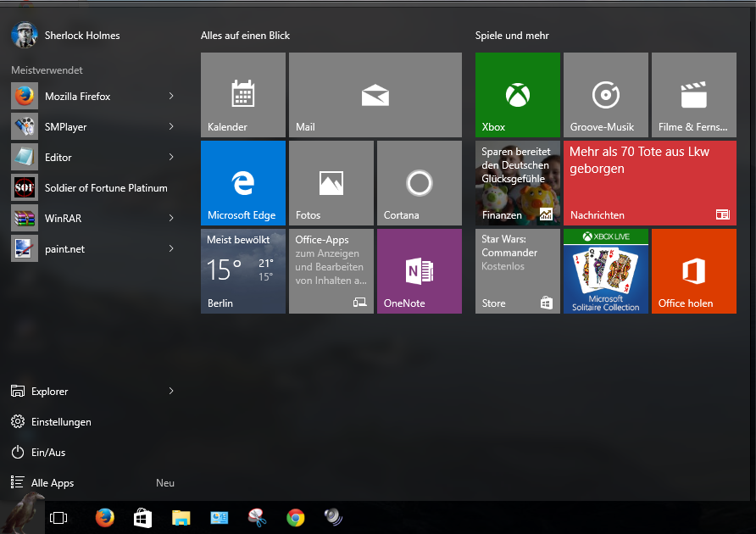The height and width of the screenshot is (534, 756).
Task: Launch the OneNote tile
Action: (x=420, y=271)
